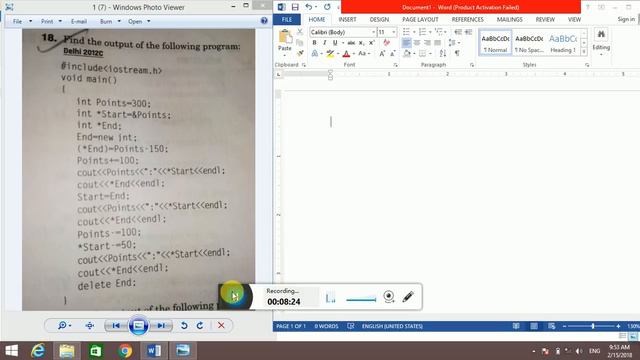Open the font size 11 dropdown
Viewport: 640px width, 360px height.
(x=393, y=32)
